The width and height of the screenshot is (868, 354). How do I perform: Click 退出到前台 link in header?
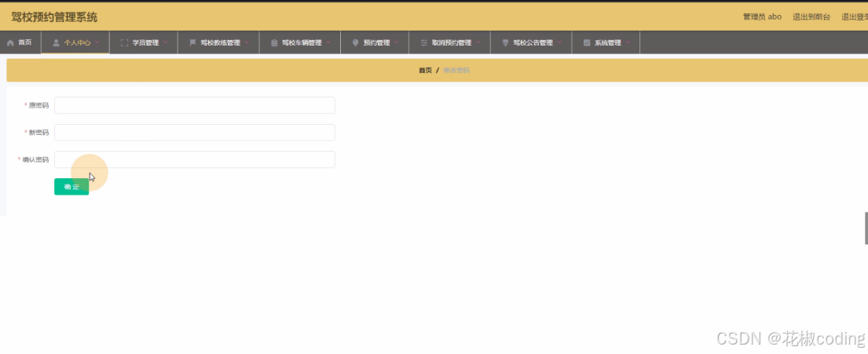click(x=811, y=16)
